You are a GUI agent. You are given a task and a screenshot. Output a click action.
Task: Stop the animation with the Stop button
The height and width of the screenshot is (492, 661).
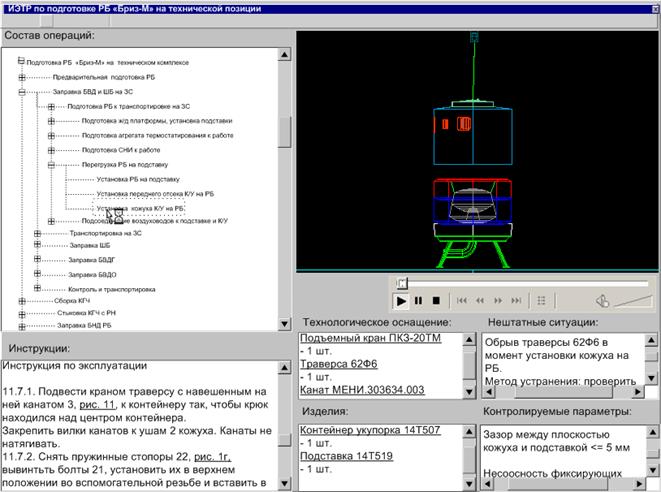point(435,300)
